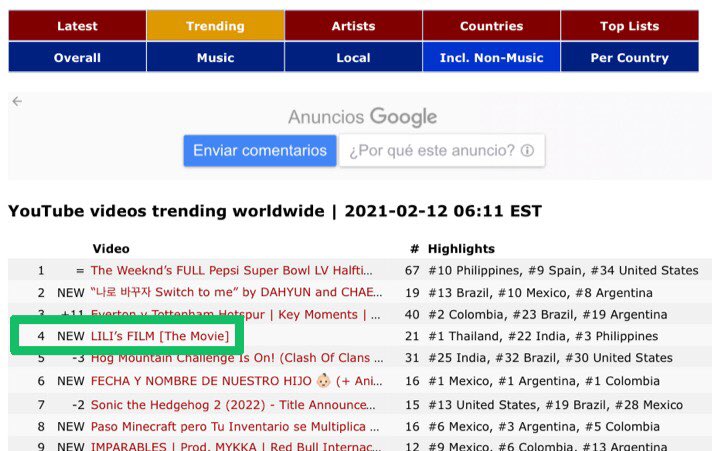This screenshot has height=451, width=712.
Task: Choose the Incl. Non-Music sub-tab
Action: pos(491,57)
